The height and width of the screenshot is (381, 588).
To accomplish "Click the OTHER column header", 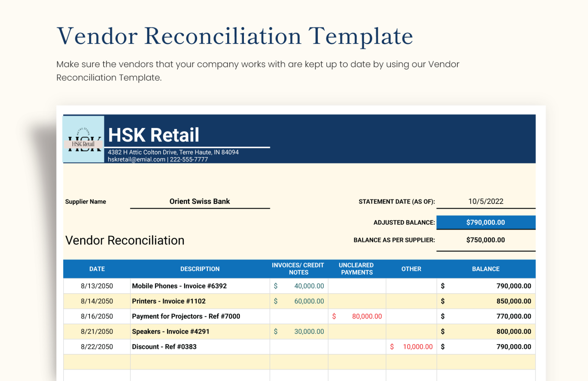I will tap(411, 269).
